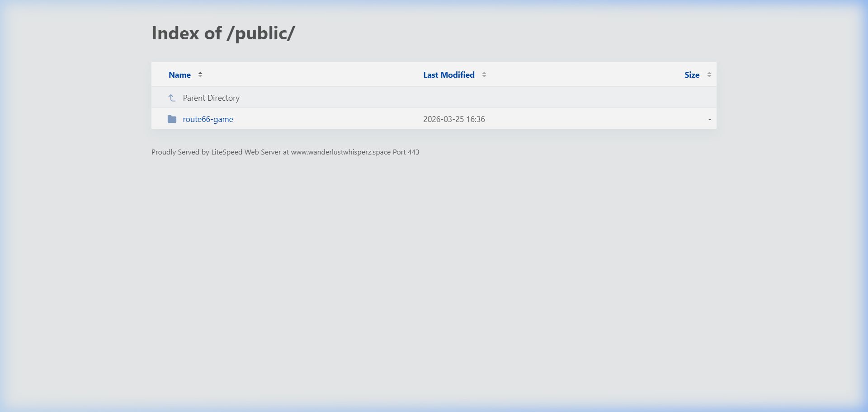Click the 'Index of /public/' heading

click(x=223, y=33)
